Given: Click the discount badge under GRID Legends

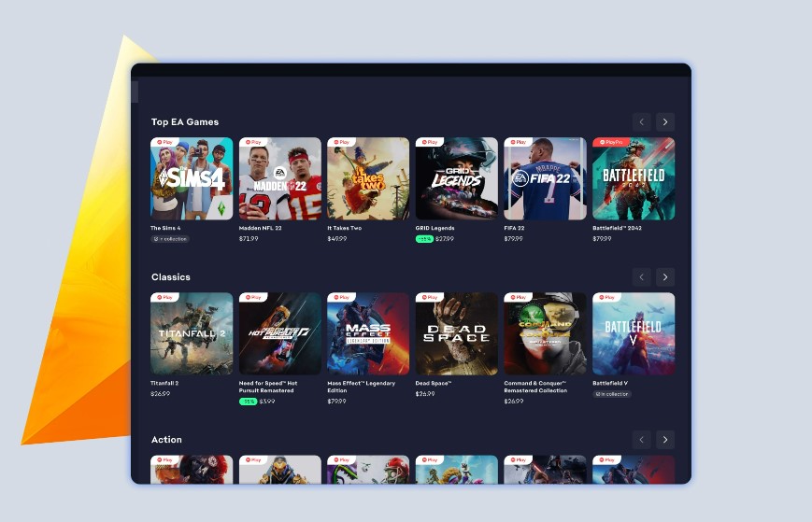Looking at the screenshot, I should [424, 239].
